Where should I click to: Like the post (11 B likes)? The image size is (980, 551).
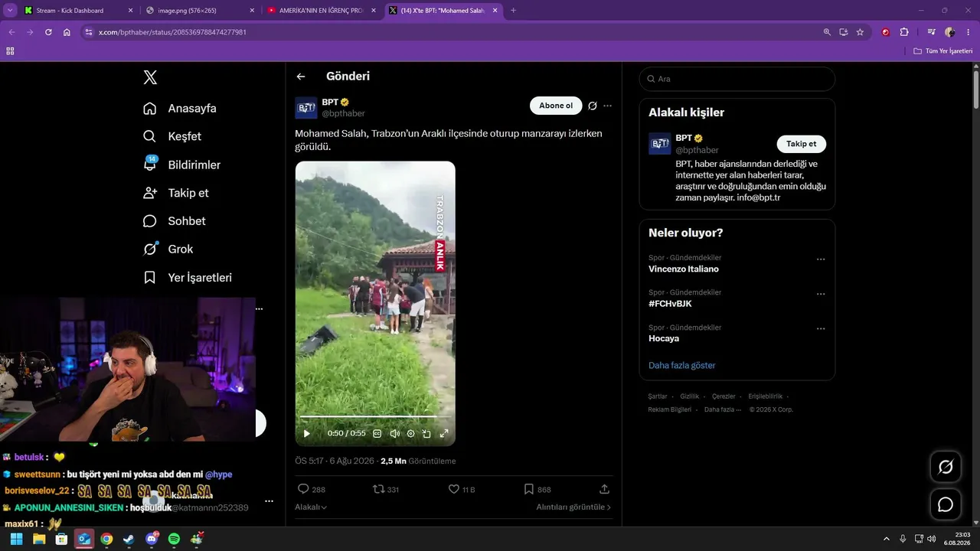pos(461,489)
